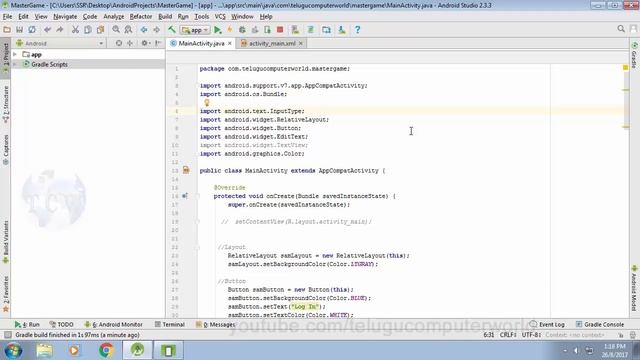The image size is (640, 360).
Task: Click the Open folder toolbar icon
Action: click(7, 30)
